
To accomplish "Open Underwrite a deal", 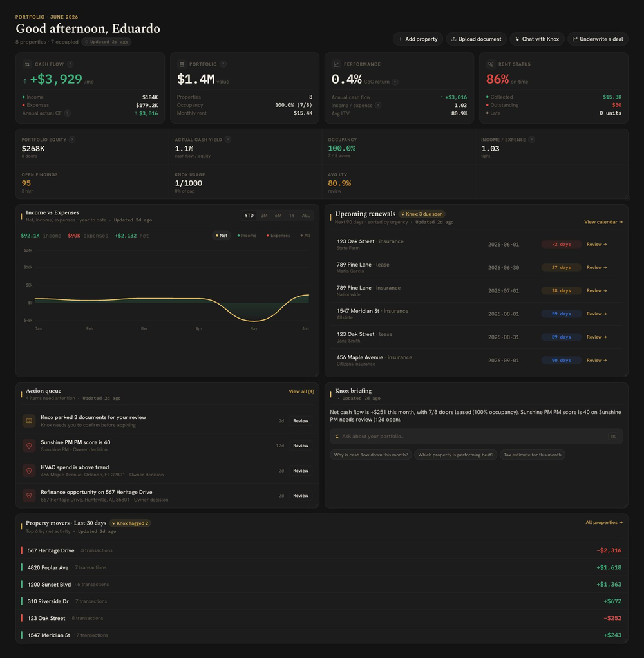I will coord(598,39).
